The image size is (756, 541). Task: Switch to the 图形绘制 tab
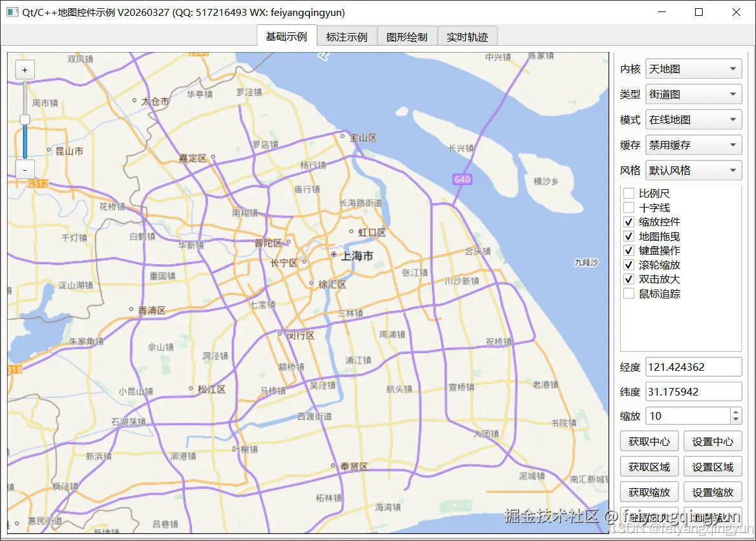click(x=407, y=37)
